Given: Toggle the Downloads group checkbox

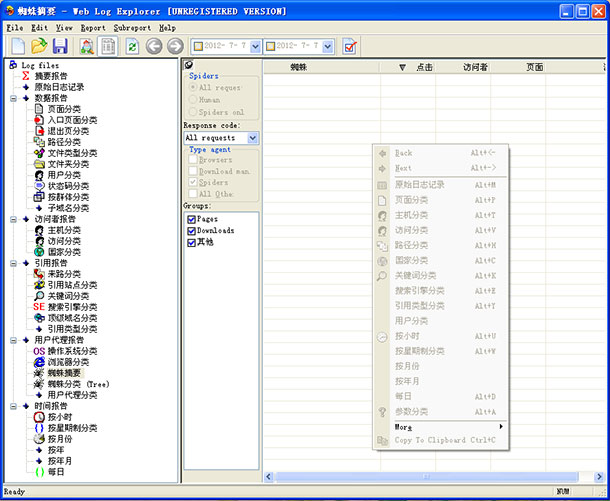Looking at the screenshot, I should click(x=192, y=230).
